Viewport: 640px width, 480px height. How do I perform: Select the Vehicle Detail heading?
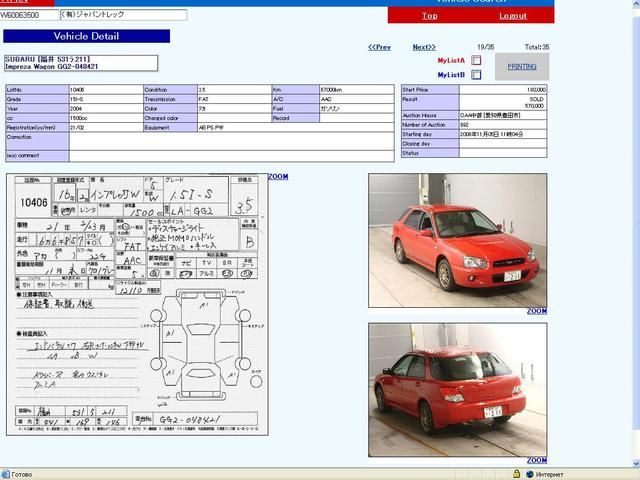tap(87, 36)
